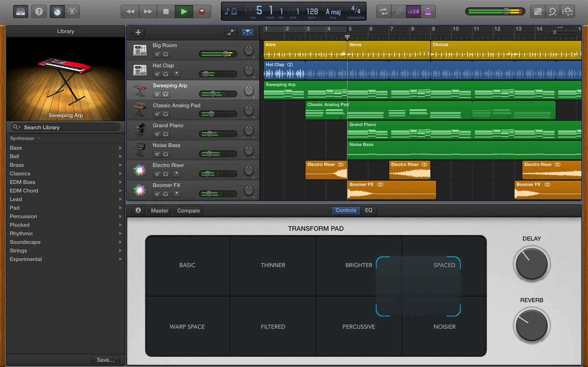This screenshot has height=367, width=588.
Task: Open the Quick Help question mark button
Action: [39, 12]
